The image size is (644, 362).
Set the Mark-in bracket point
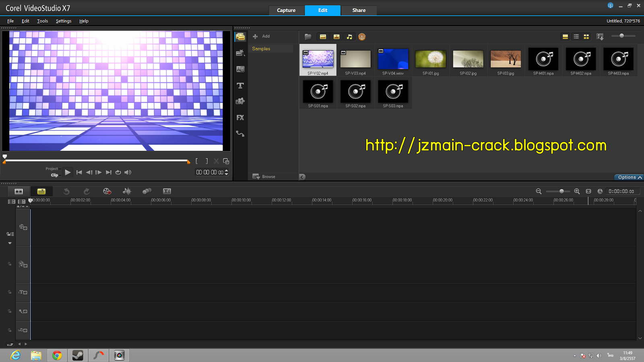(196, 161)
